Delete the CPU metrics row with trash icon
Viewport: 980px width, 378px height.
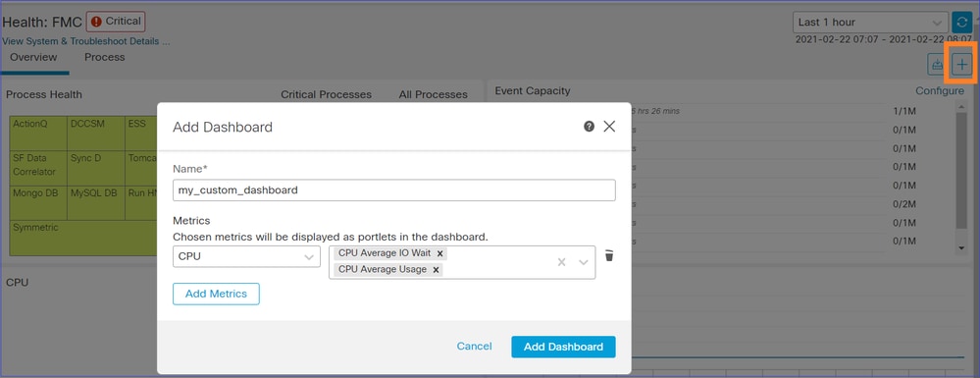click(x=609, y=255)
